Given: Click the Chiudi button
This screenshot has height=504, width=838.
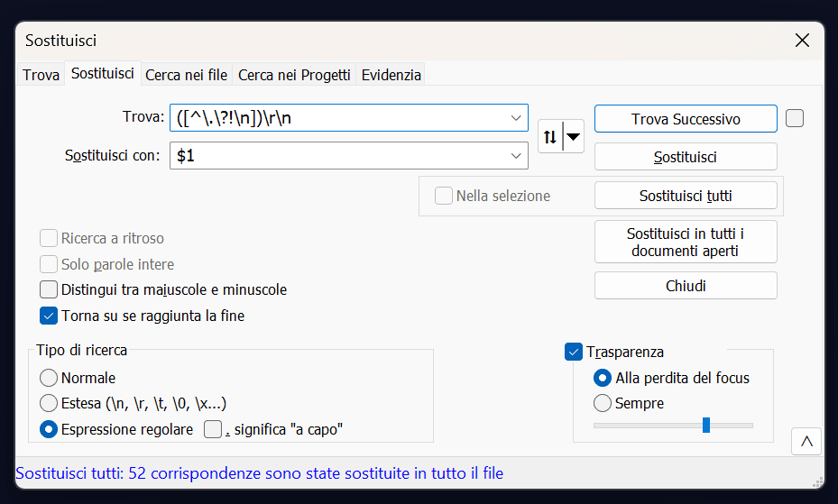Looking at the screenshot, I should click(686, 286).
